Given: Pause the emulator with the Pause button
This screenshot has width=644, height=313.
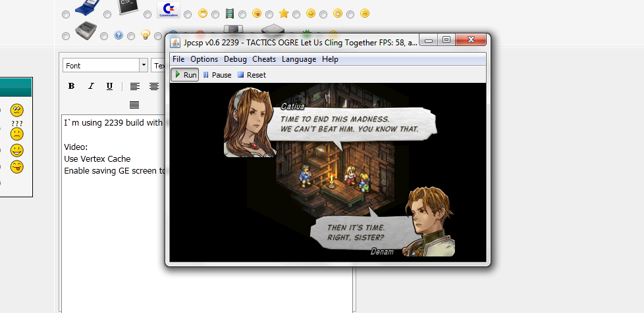Looking at the screenshot, I should click(217, 75).
